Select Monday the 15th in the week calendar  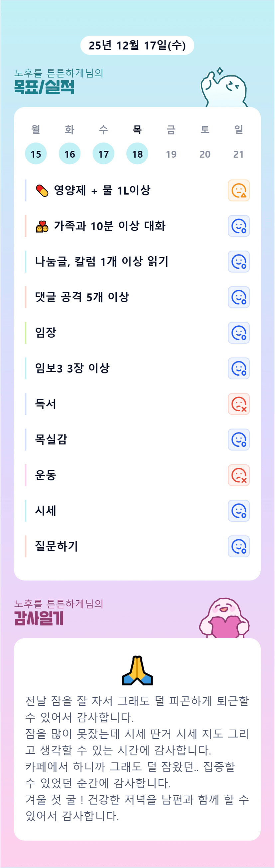(36, 154)
